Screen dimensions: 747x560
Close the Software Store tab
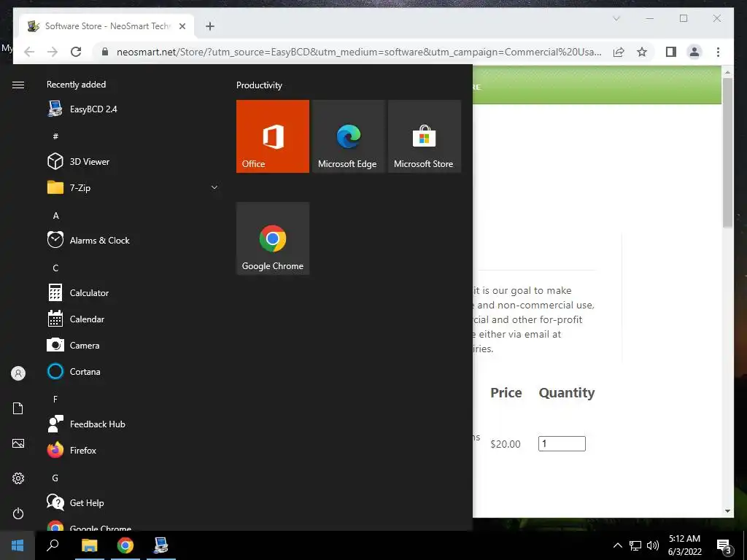coord(182,26)
